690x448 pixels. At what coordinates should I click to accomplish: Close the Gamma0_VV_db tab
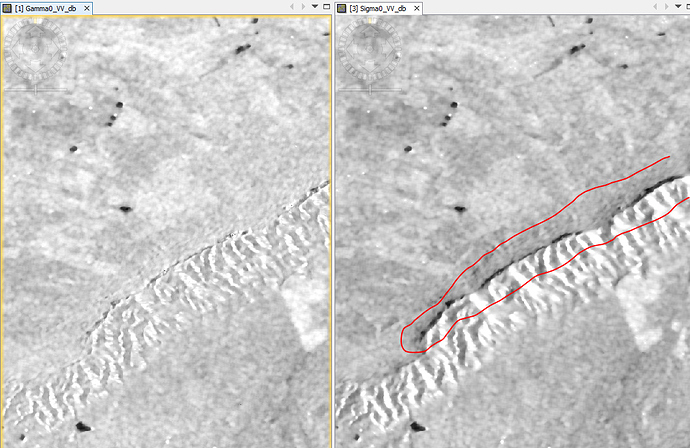click(x=87, y=8)
